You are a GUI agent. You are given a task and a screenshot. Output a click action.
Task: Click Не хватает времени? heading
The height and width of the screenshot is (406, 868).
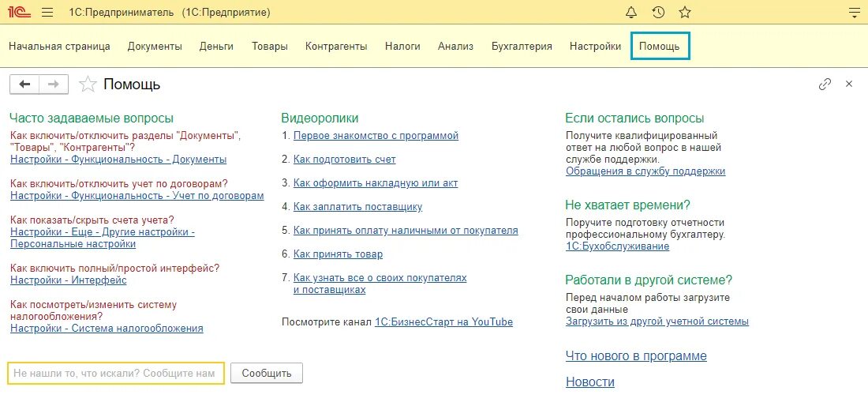pyautogui.click(x=628, y=205)
